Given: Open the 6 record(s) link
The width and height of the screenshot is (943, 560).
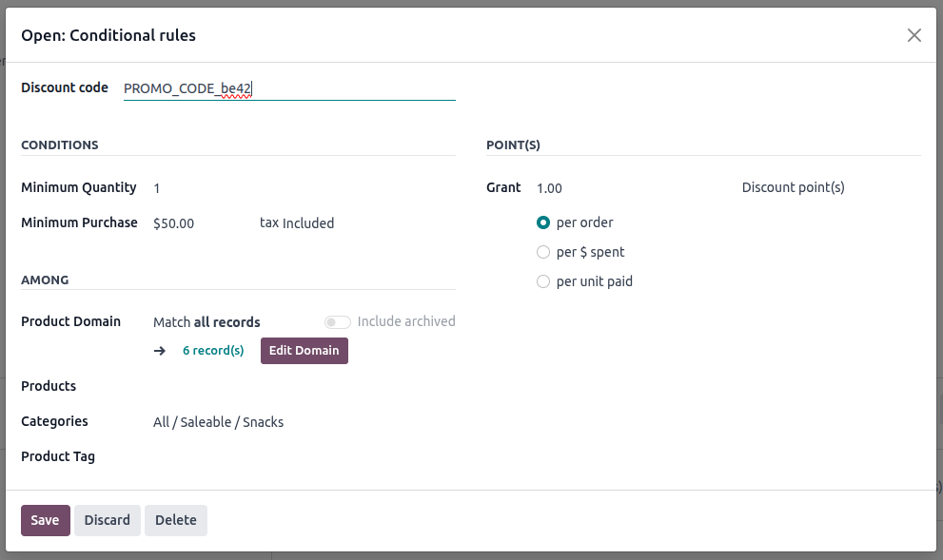Looking at the screenshot, I should click(x=213, y=351).
